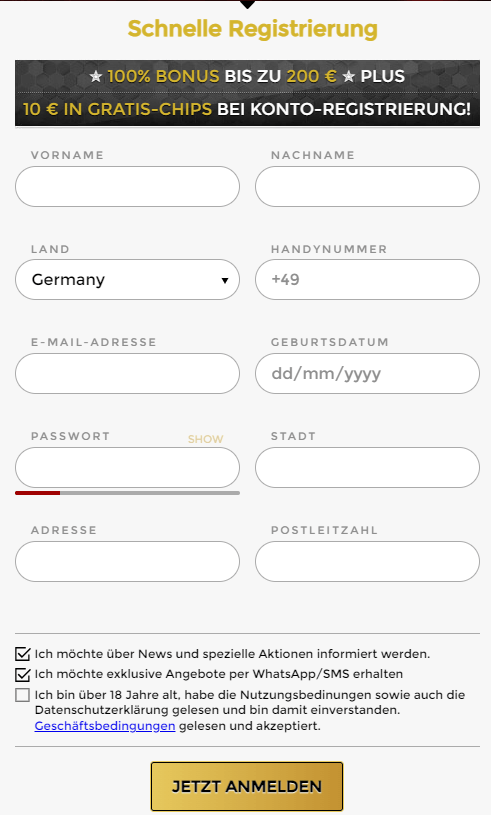Open the Geschäftsbedingungen link
The height and width of the screenshot is (815, 491).
(105, 726)
